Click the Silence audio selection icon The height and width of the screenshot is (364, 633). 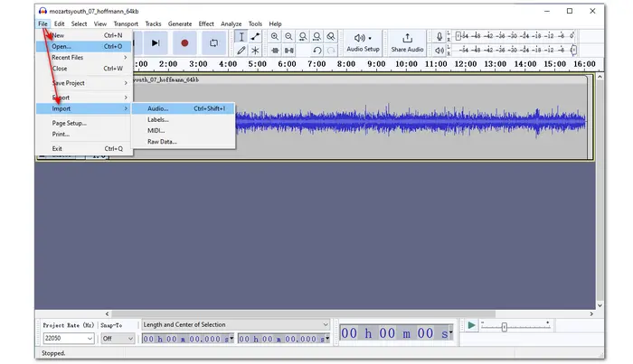(289, 51)
